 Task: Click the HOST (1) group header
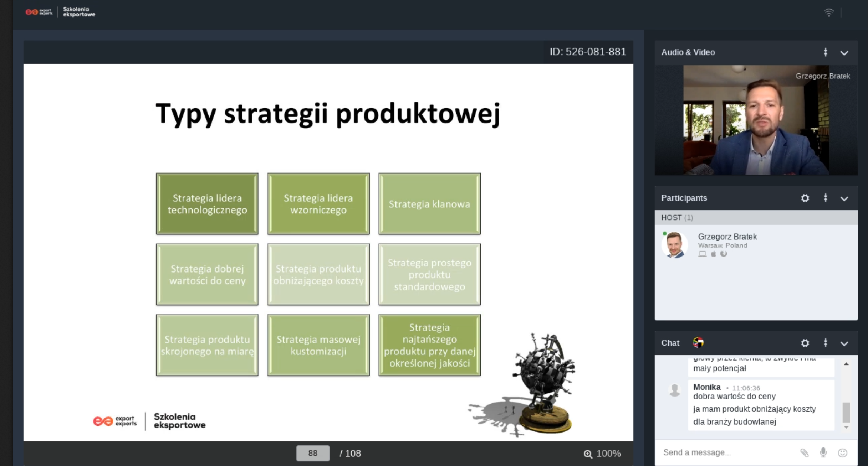click(x=756, y=218)
